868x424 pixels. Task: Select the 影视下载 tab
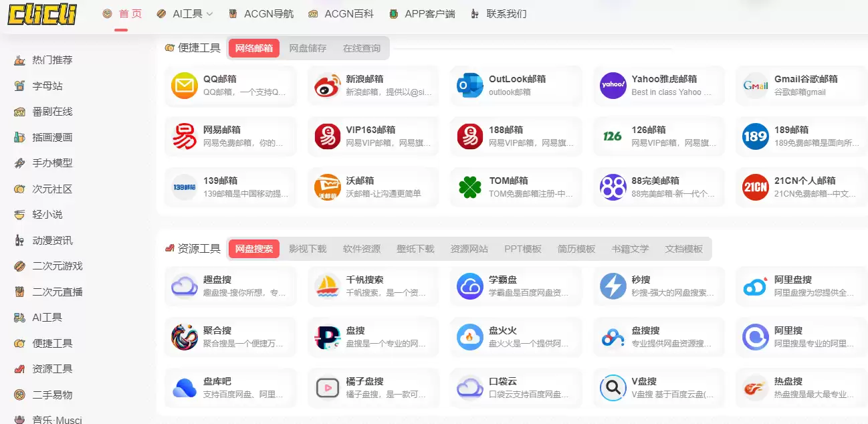tap(308, 249)
